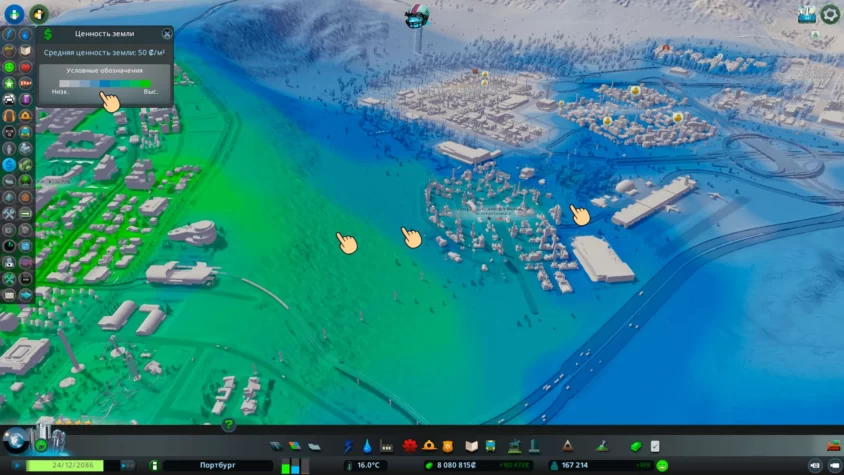
Task: Open the milestones globe button
Action: pos(15,439)
